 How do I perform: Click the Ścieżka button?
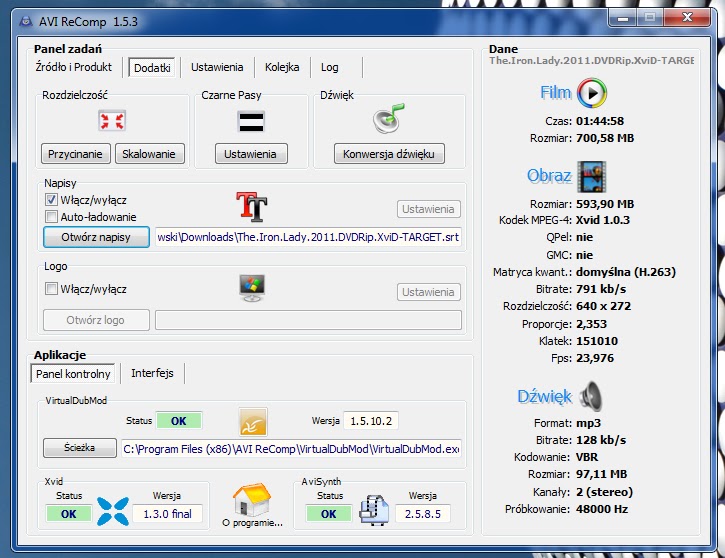[x=80, y=448]
